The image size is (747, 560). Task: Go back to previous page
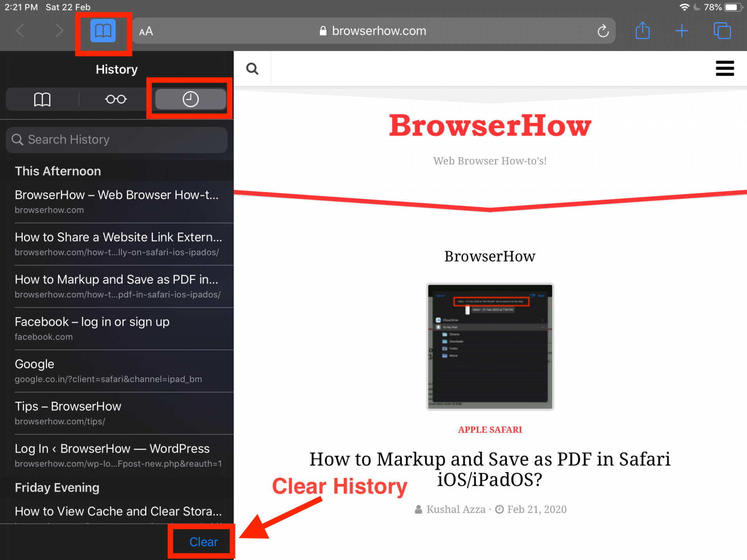(x=20, y=31)
